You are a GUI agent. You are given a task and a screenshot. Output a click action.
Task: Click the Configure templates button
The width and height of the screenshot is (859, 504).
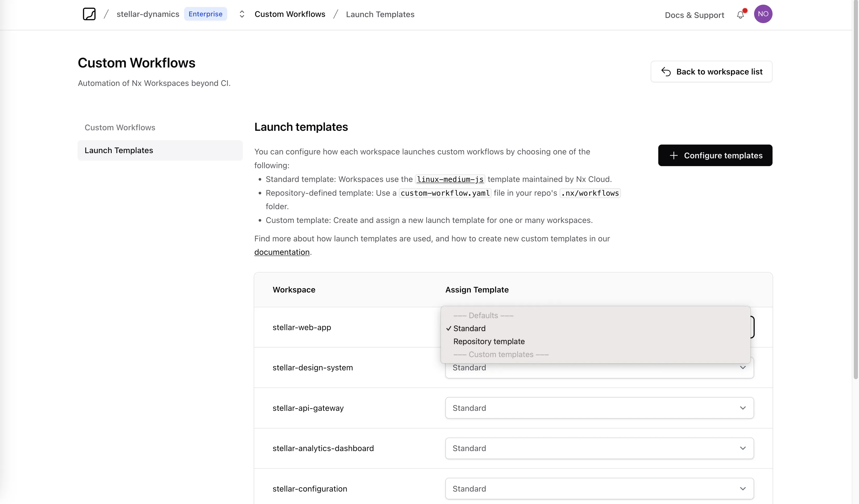(715, 155)
